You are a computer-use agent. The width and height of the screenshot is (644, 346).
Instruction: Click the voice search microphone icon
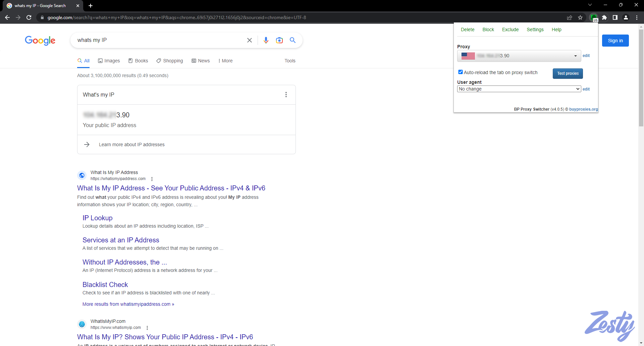pyautogui.click(x=266, y=40)
